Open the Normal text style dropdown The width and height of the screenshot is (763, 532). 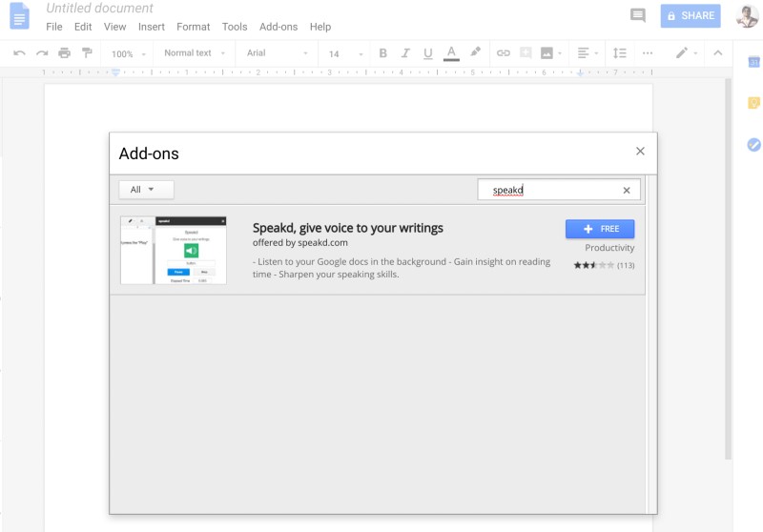[x=195, y=53]
